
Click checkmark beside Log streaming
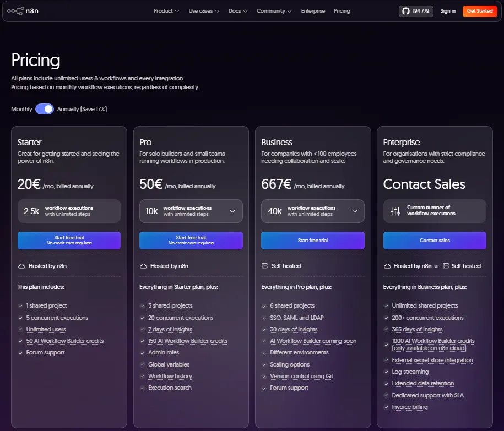pyautogui.click(x=386, y=372)
